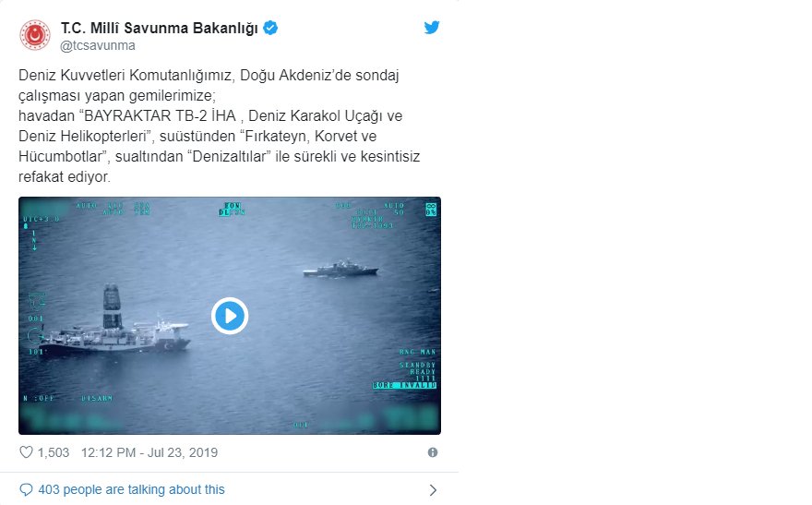Click the "DISARM" HUD text in the video

click(96, 399)
